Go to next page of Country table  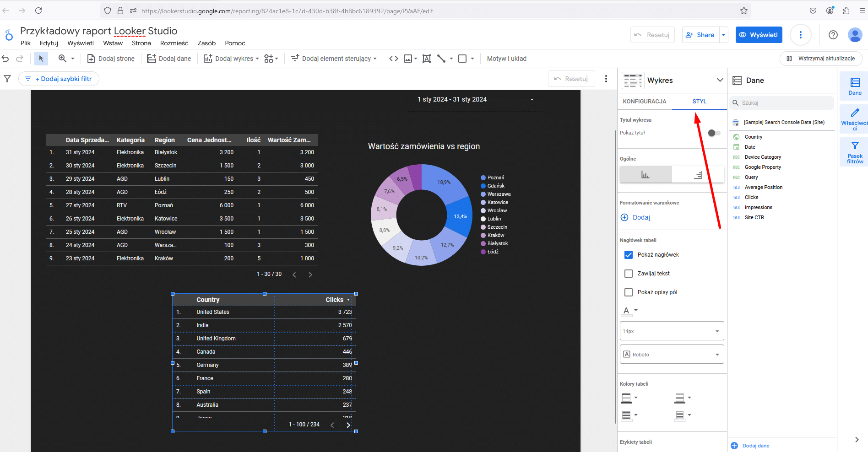tap(348, 425)
